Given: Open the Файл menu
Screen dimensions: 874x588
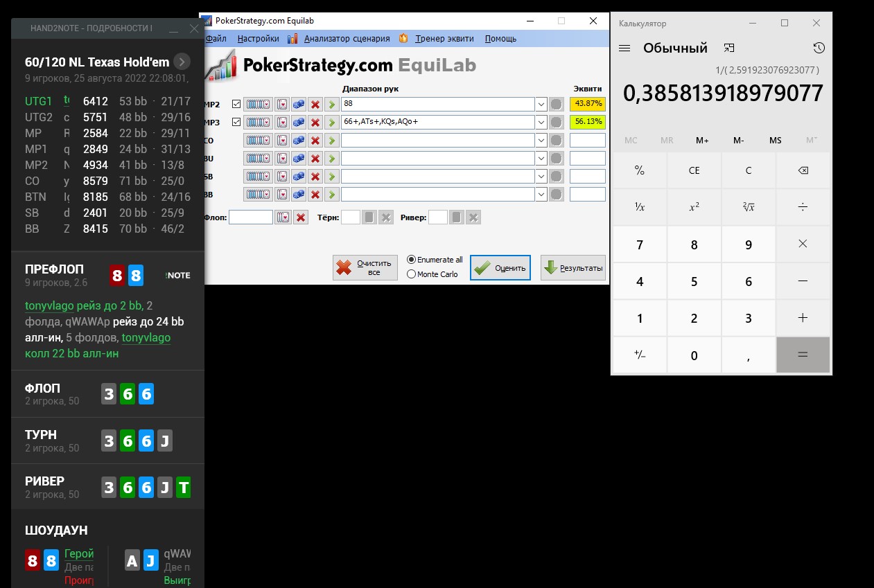Looking at the screenshot, I should click(216, 39).
